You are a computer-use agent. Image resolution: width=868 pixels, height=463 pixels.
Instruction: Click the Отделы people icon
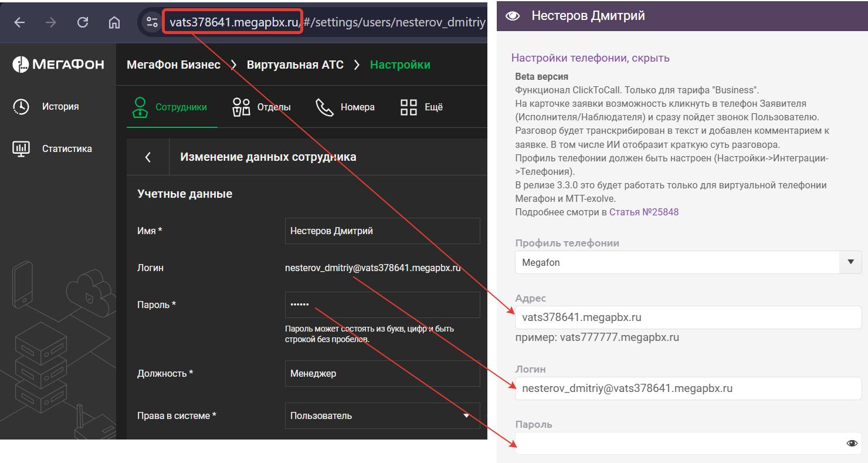[242, 107]
